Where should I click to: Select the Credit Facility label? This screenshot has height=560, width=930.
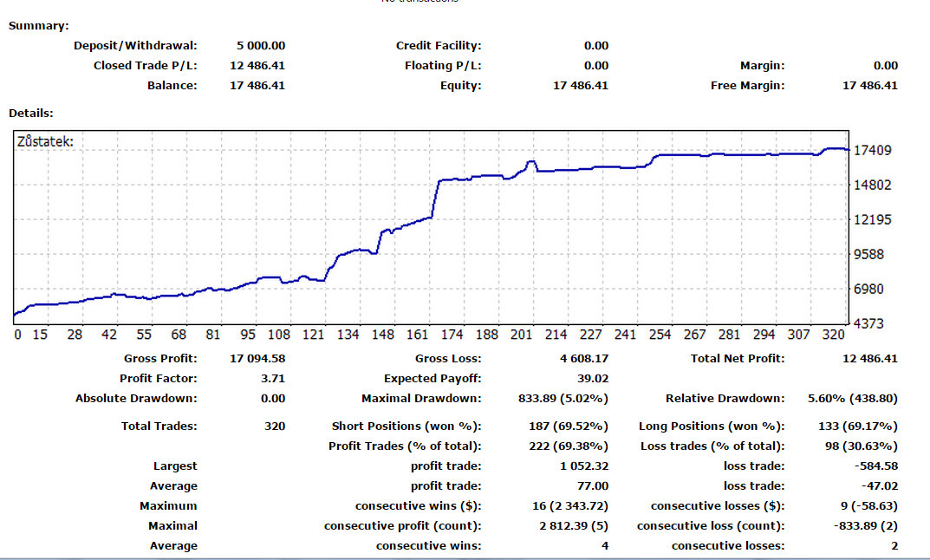(439, 46)
